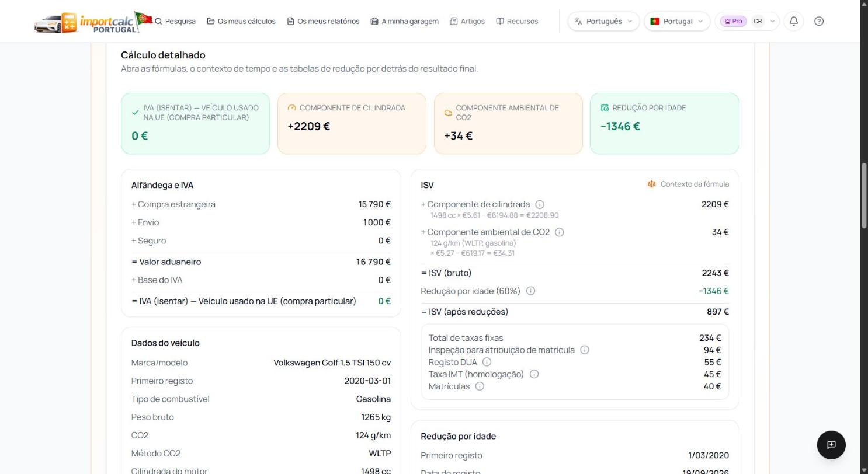The image size is (868, 474).
Task: Click the Componente ambiental de CO2 summary card
Action: [508, 124]
